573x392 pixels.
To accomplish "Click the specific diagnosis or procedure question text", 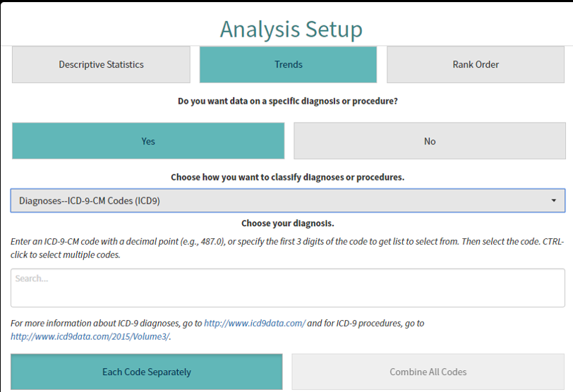I will tap(288, 102).
